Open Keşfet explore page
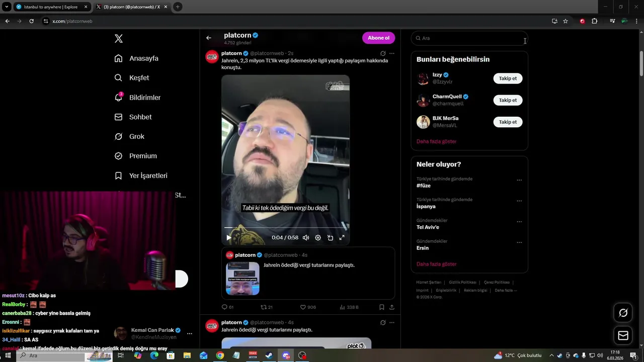The image size is (644, 362). pyautogui.click(x=132, y=78)
